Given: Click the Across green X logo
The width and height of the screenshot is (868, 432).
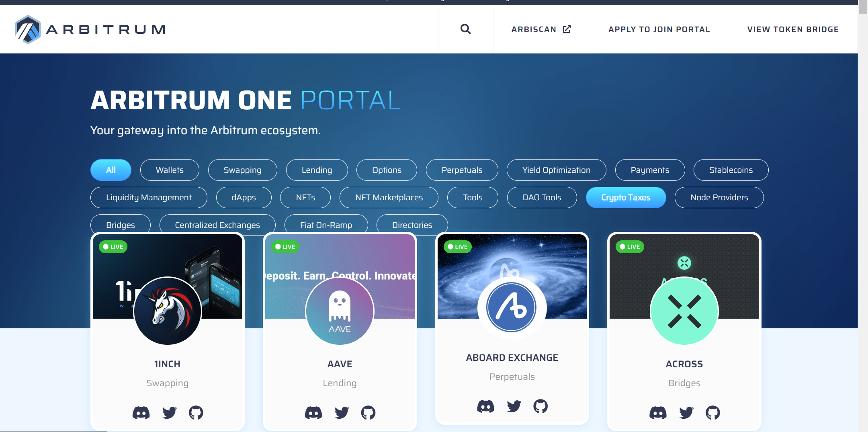Looking at the screenshot, I should 684,311.
